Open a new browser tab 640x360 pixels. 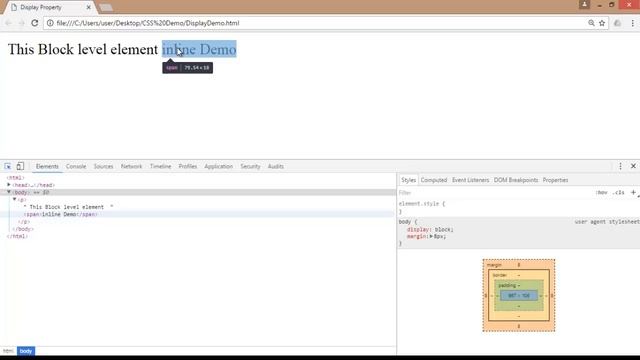point(106,7)
